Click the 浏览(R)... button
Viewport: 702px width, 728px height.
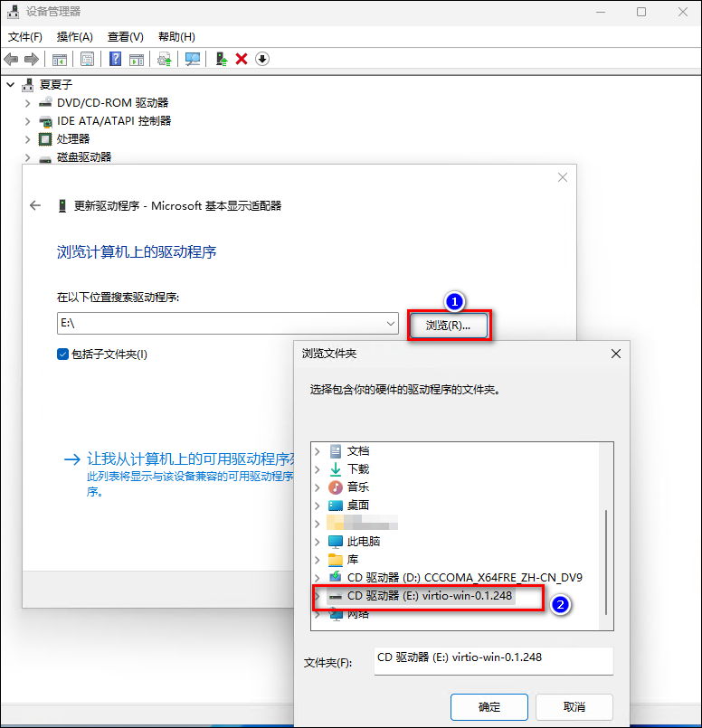tap(448, 325)
